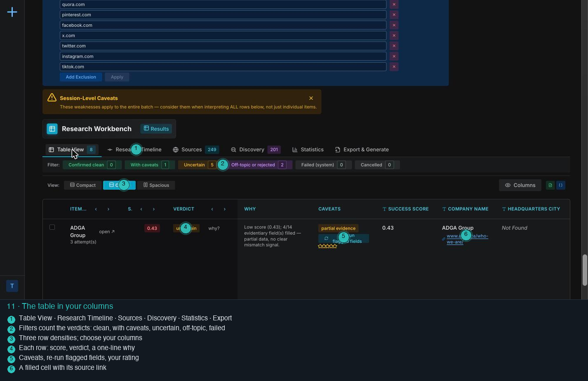The height and width of the screenshot is (381, 588).
Task: Shrink S. column with left chevron
Action: click(141, 209)
